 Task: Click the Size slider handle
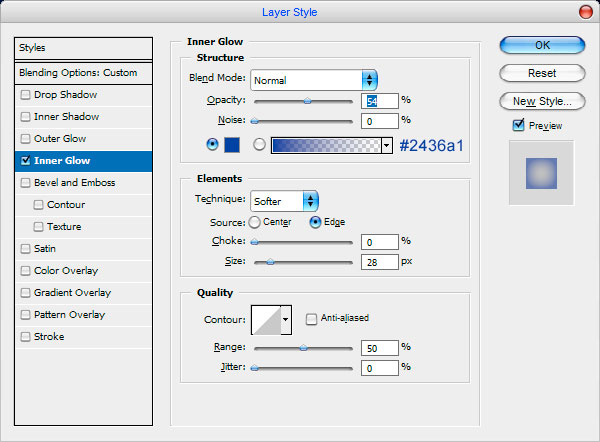pyautogui.click(x=270, y=262)
